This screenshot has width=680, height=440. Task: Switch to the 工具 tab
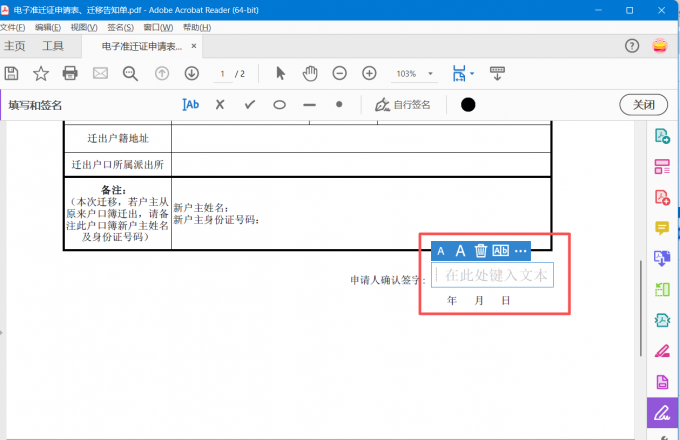point(53,46)
